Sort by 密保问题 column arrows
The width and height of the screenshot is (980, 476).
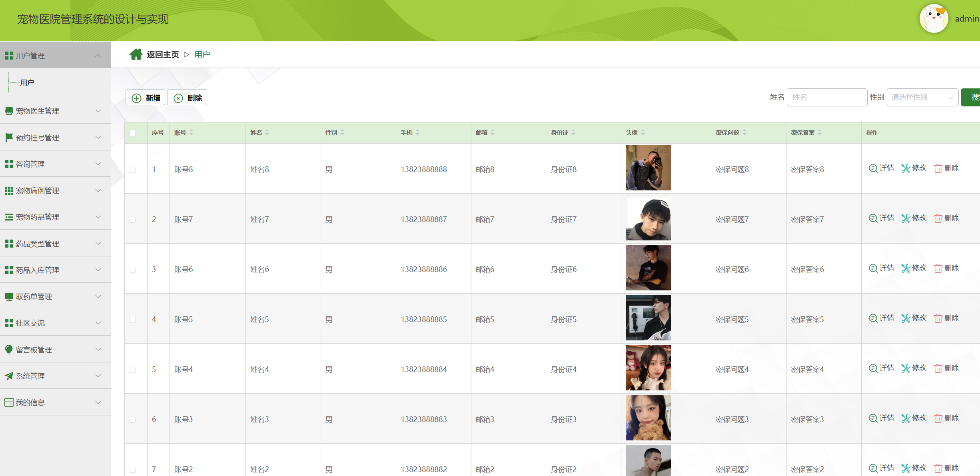744,132
